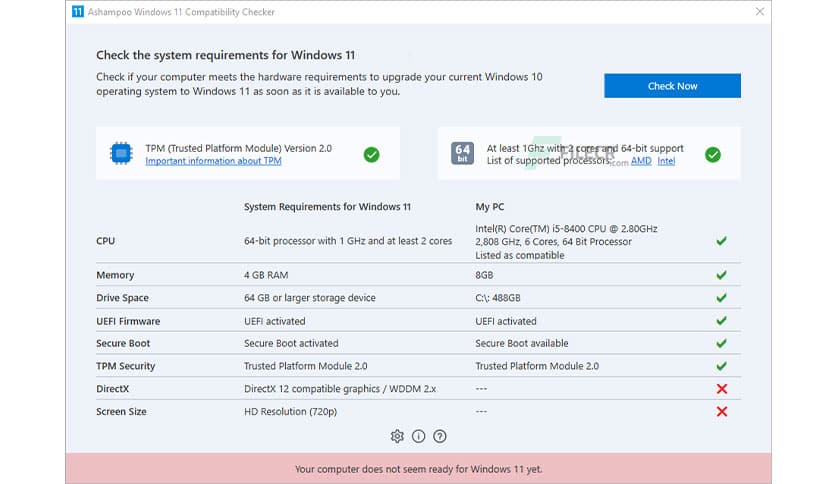Click green check badge beside 64-bit support

click(713, 155)
